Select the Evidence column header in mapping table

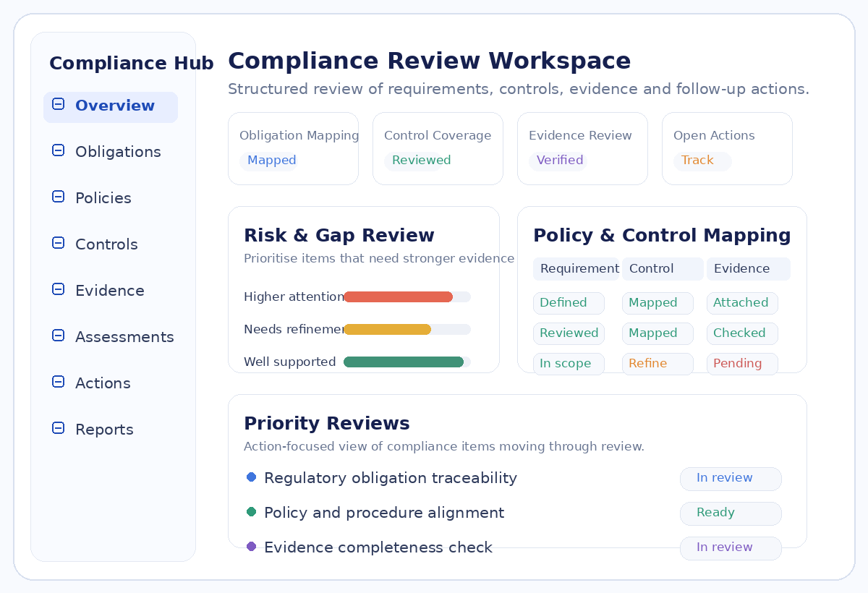[x=748, y=269]
